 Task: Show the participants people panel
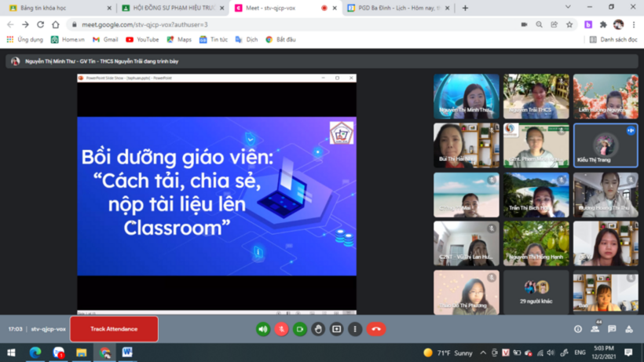click(595, 329)
